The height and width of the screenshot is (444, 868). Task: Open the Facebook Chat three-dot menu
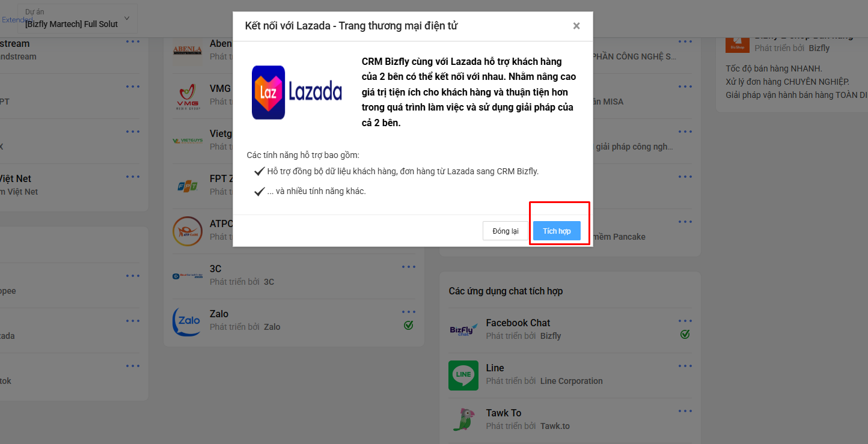685,321
